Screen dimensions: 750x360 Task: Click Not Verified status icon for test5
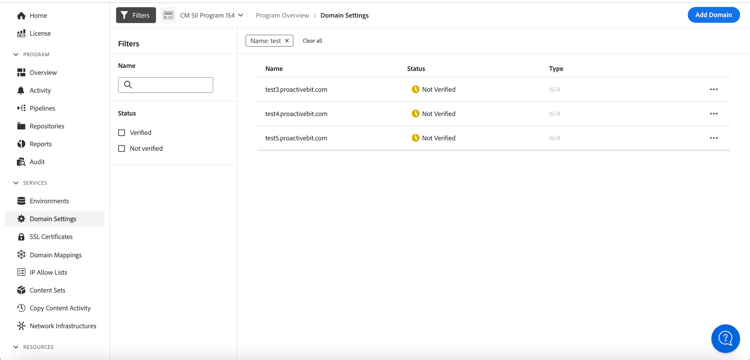coord(415,138)
